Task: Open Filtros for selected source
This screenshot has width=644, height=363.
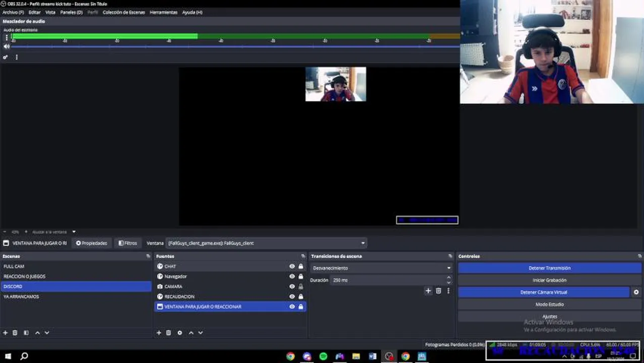Action: point(127,243)
